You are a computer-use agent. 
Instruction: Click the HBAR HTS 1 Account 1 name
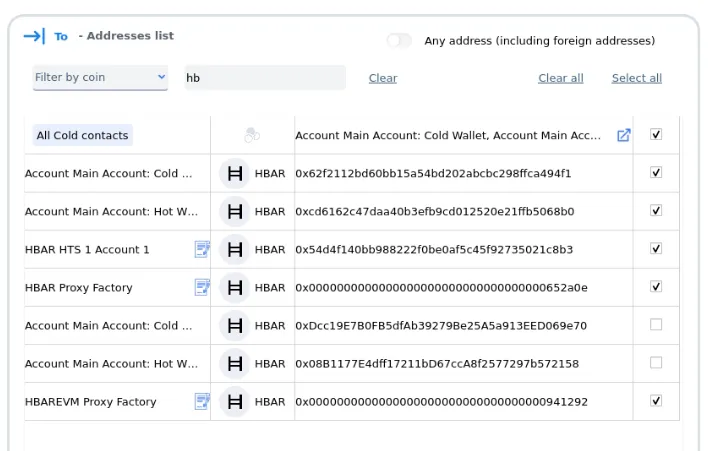[x=87, y=250]
